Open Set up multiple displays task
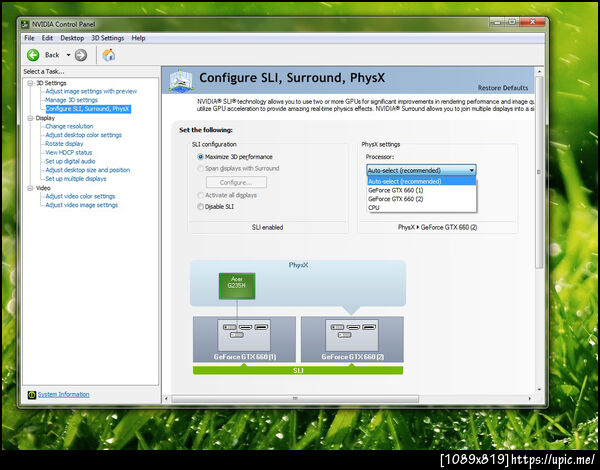 pos(76,179)
